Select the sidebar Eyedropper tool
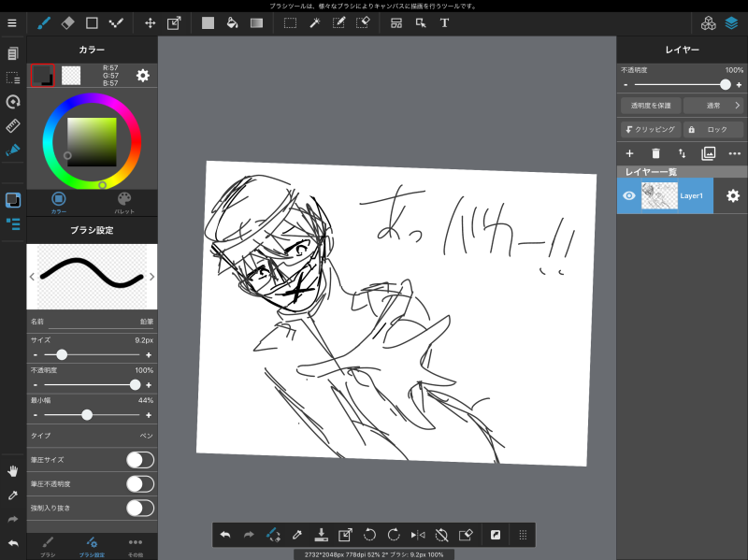The width and height of the screenshot is (748, 560). click(13, 495)
